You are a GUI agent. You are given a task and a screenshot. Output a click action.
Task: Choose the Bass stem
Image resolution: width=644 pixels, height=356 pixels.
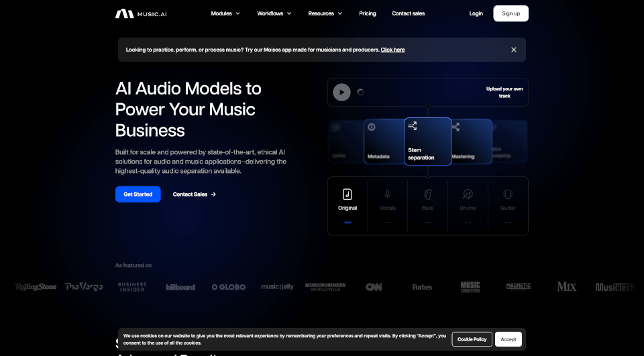427,206
